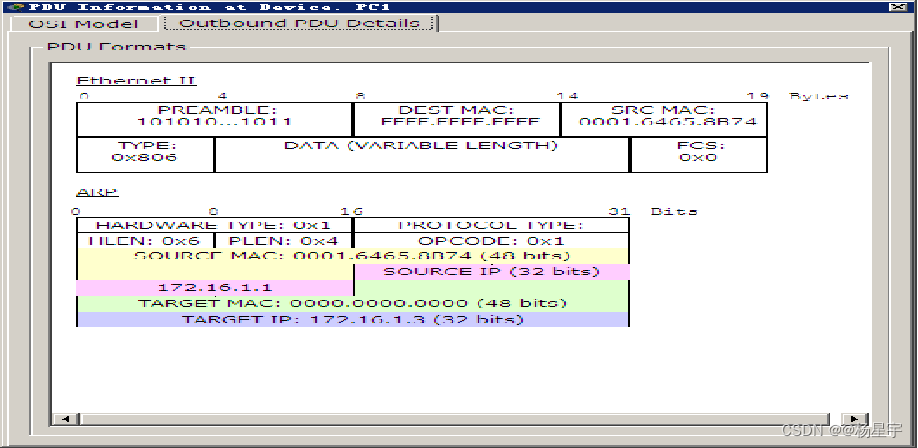
Task: Click the PREAMBLE field cell
Action: tap(214, 119)
